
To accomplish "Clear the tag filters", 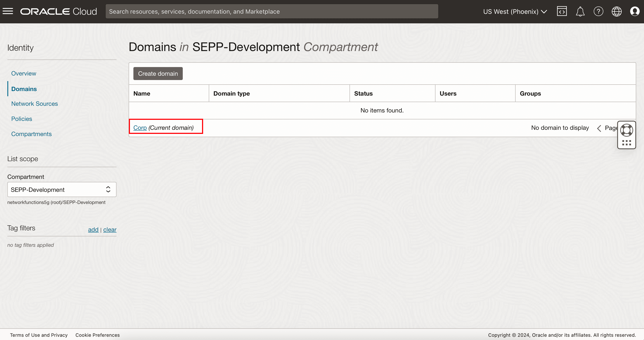I will pyautogui.click(x=110, y=229).
